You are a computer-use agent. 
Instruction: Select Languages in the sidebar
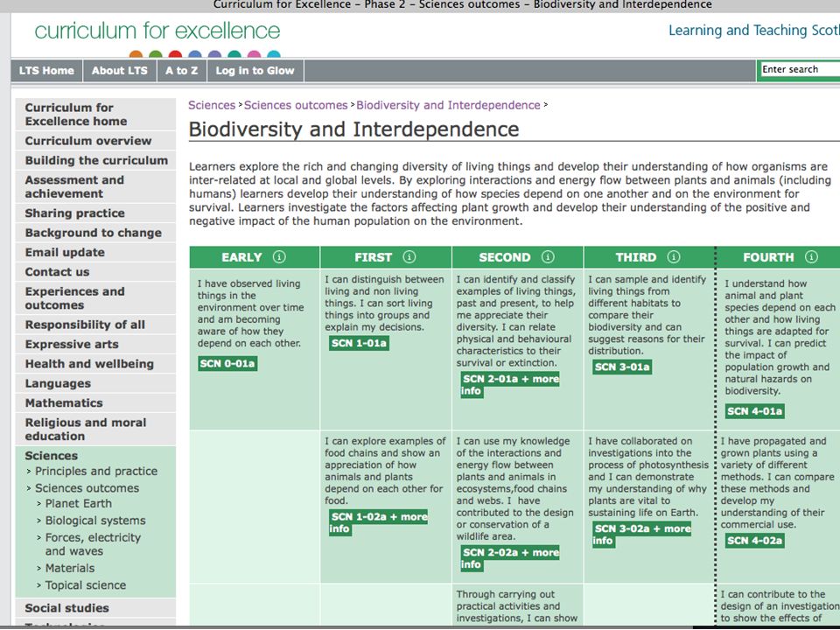(x=95, y=383)
